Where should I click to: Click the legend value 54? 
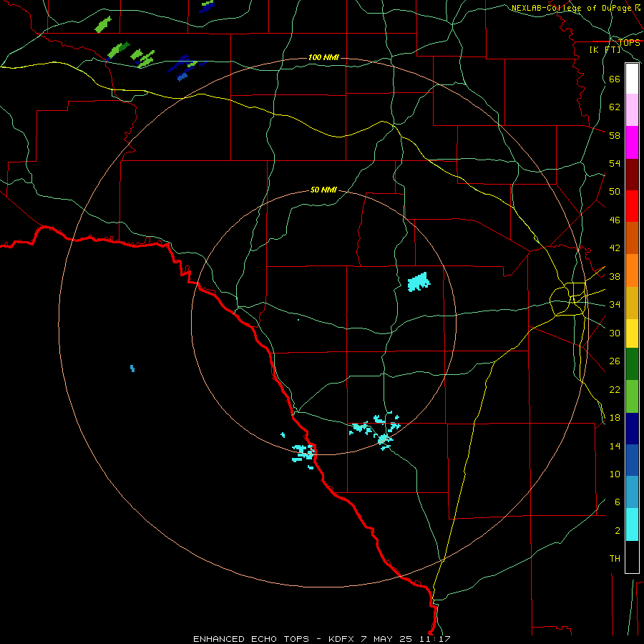point(615,163)
